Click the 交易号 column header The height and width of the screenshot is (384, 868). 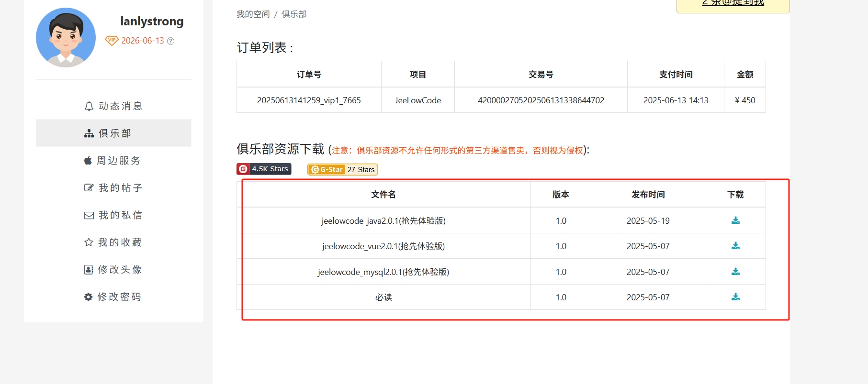pos(541,75)
